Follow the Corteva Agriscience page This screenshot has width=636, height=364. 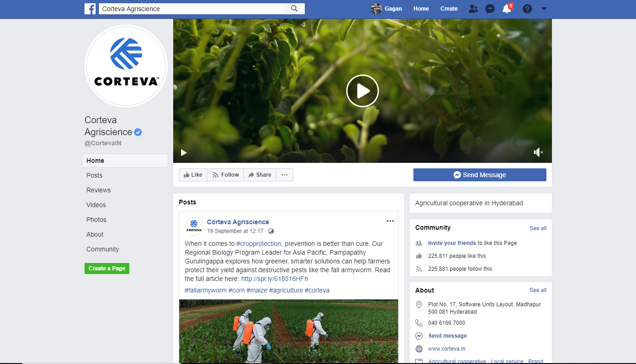(x=225, y=175)
